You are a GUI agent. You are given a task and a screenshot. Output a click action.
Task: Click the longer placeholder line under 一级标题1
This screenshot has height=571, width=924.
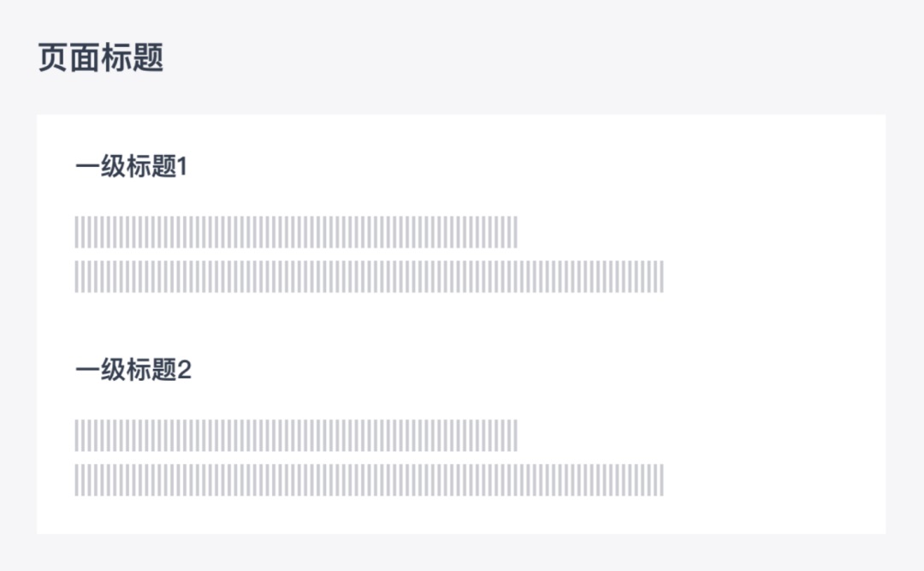[x=369, y=277]
